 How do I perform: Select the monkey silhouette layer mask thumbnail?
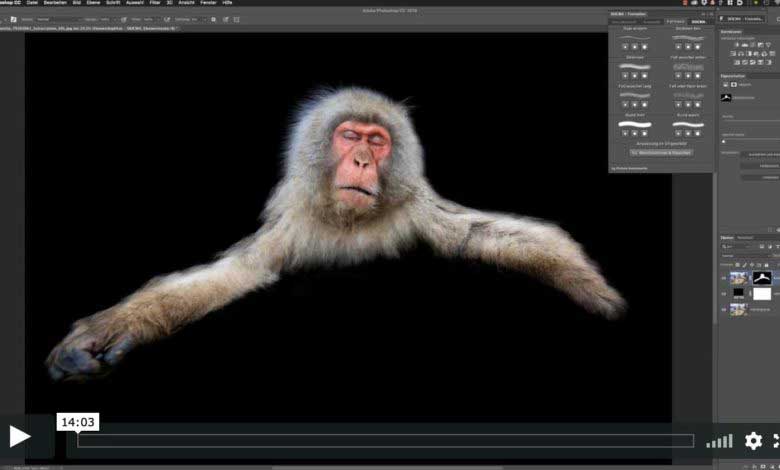[x=762, y=278]
